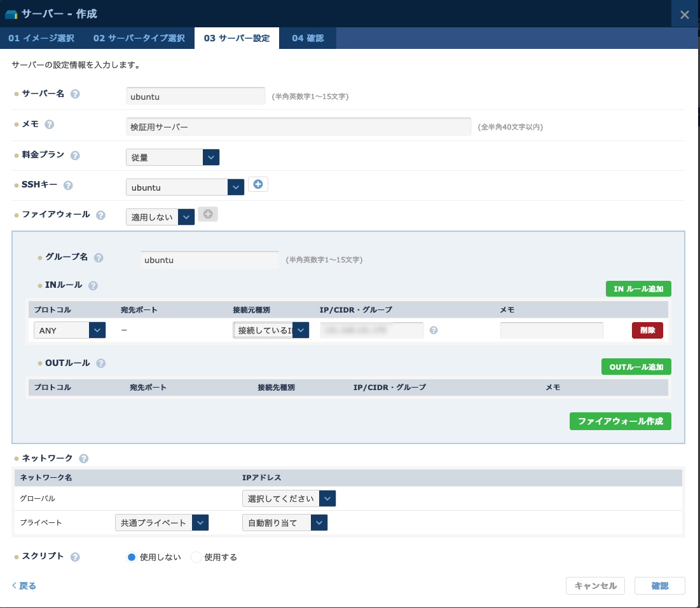Click the plus icon to add SSHキー
Image resolution: width=700 pixels, height=608 pixels.
pos(257,184)
